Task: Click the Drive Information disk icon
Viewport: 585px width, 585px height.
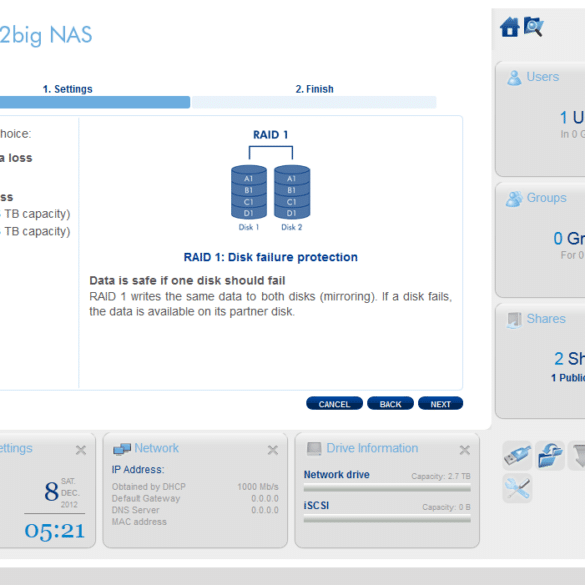Action: coord(314,448)
